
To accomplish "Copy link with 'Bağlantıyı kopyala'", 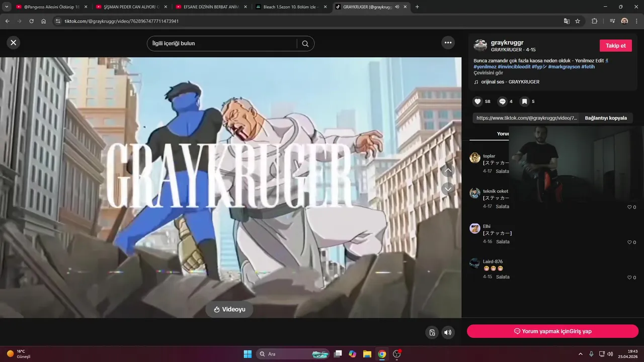I will (606, 118).
